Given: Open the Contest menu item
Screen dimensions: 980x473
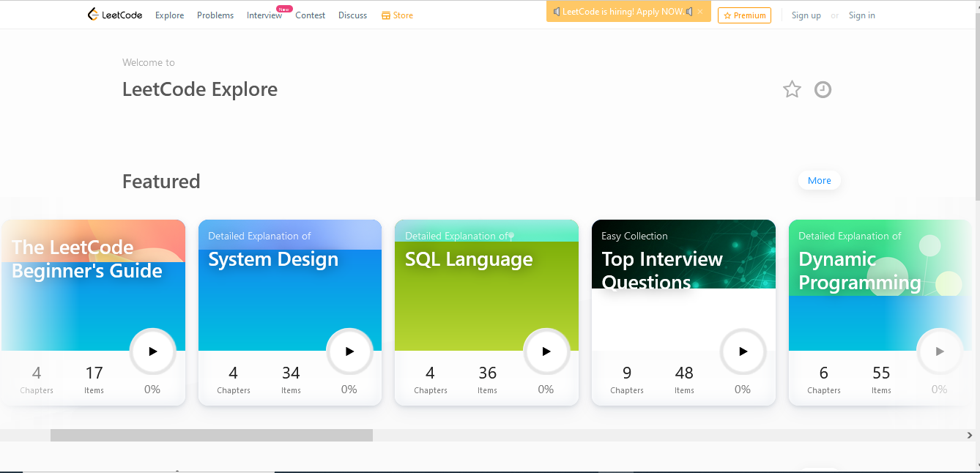Looking at the screenshot, I should 311,15.
